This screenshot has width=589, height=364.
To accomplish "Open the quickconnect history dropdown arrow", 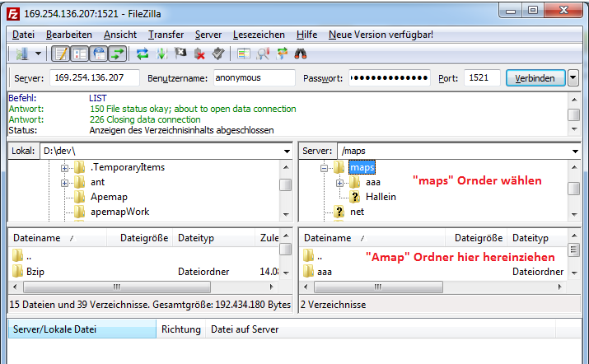I will click(573, 78).
